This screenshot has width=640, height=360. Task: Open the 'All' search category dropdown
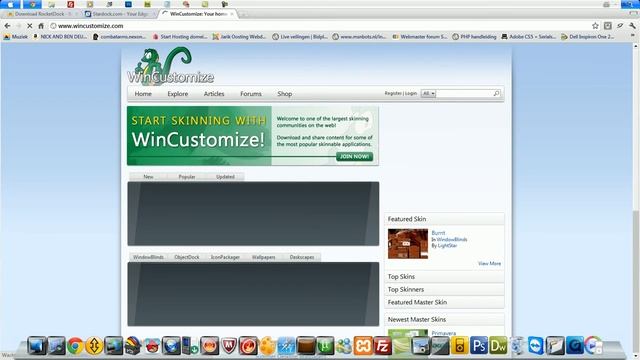coord(428,93)
